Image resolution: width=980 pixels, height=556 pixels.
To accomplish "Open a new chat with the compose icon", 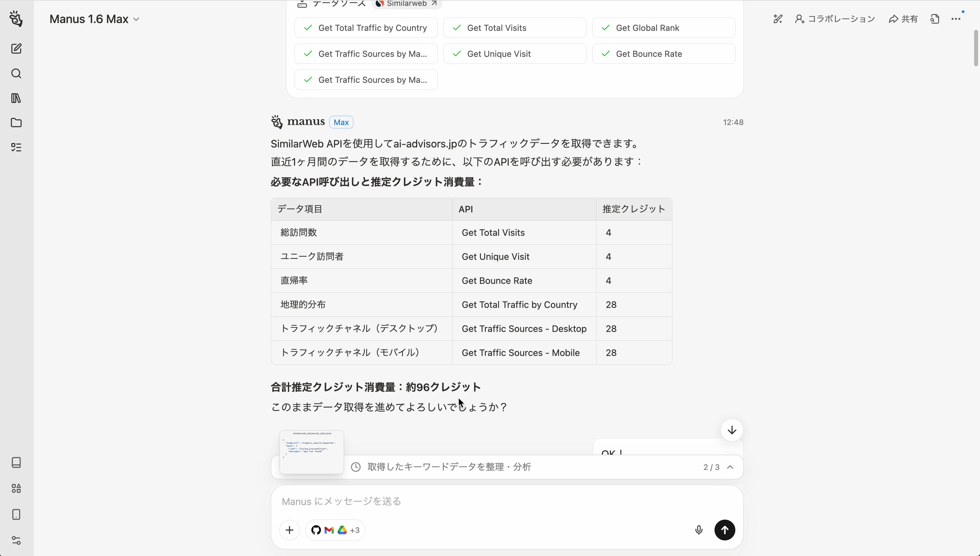I will tap(16, 48).
